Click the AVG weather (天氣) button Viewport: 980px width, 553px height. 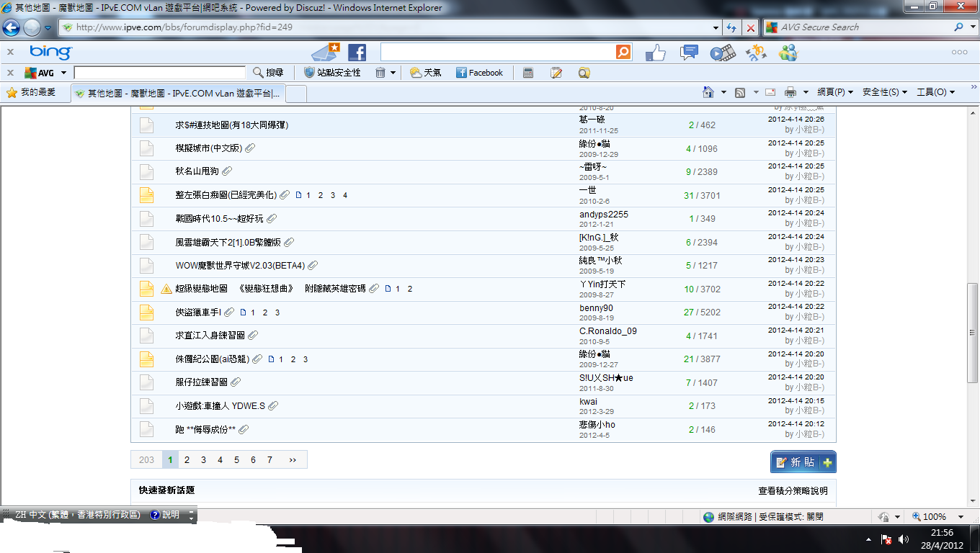point(426,73)
